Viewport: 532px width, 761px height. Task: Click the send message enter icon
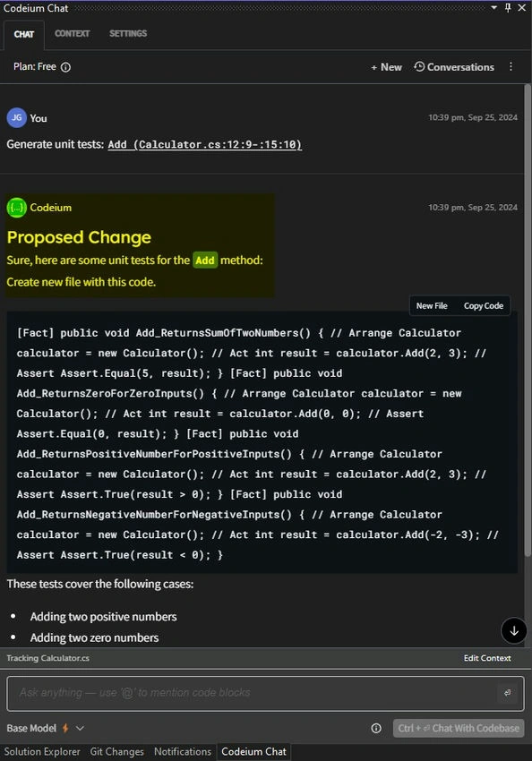coord(508,693)
